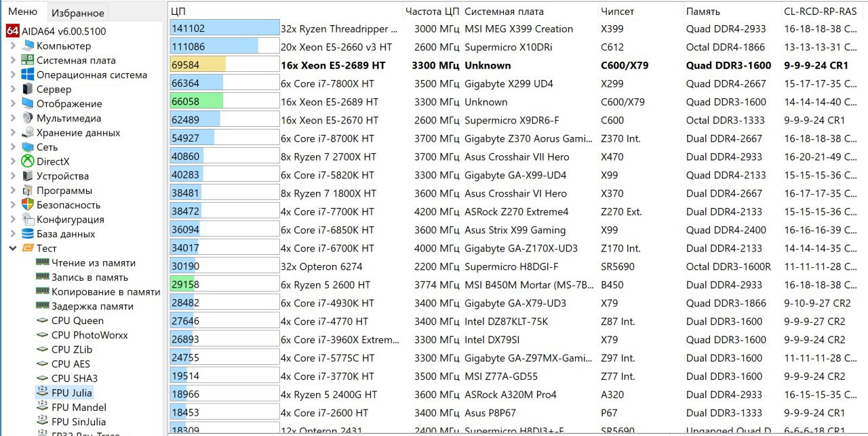Click the Отображение display icon
The width and height of the screenshot is (868, 436).
point(27,104)
